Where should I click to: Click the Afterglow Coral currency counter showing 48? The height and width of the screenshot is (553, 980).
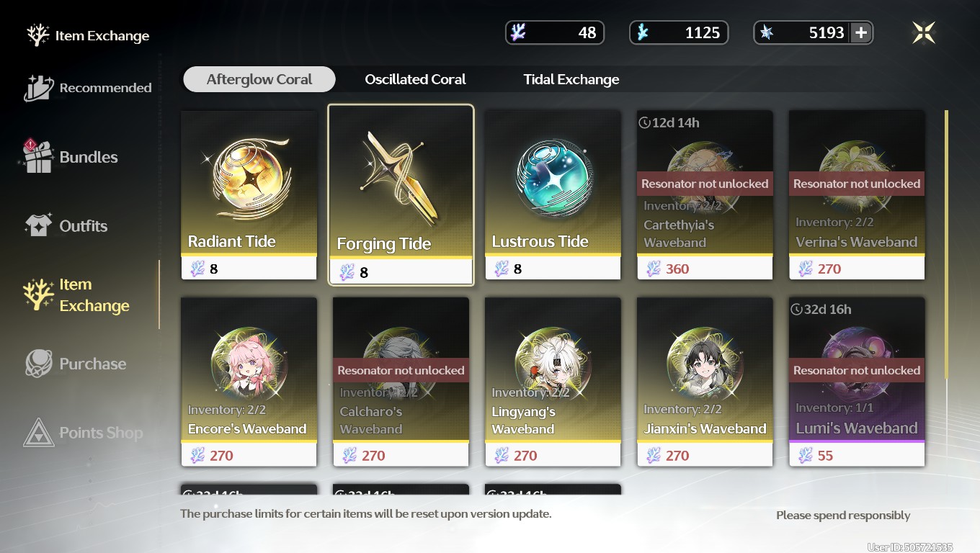[x=555, y=32]
